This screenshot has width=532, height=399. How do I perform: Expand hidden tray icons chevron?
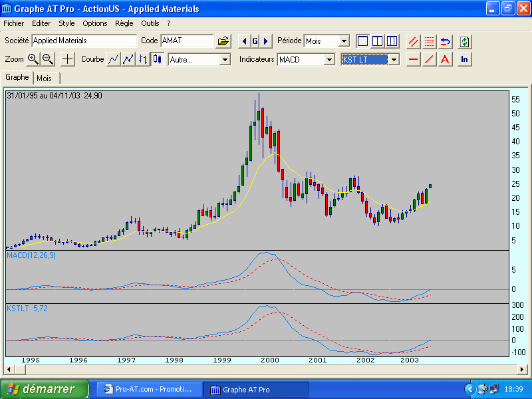pos(470,389)
